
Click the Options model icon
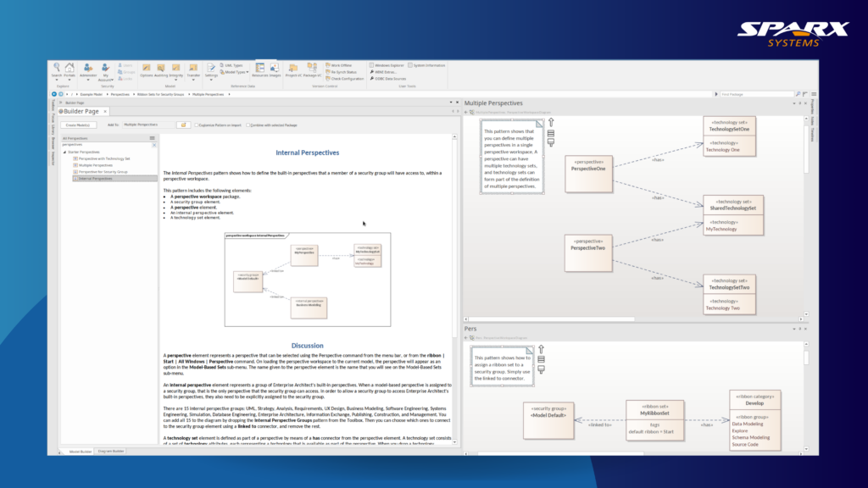146,70
